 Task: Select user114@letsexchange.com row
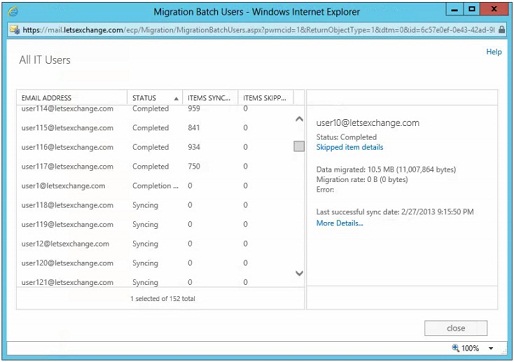155,109
